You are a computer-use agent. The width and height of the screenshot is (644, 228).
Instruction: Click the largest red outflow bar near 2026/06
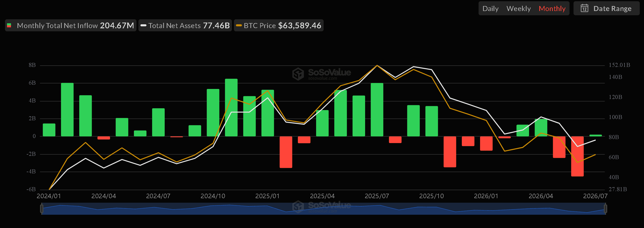pos(577,156)
